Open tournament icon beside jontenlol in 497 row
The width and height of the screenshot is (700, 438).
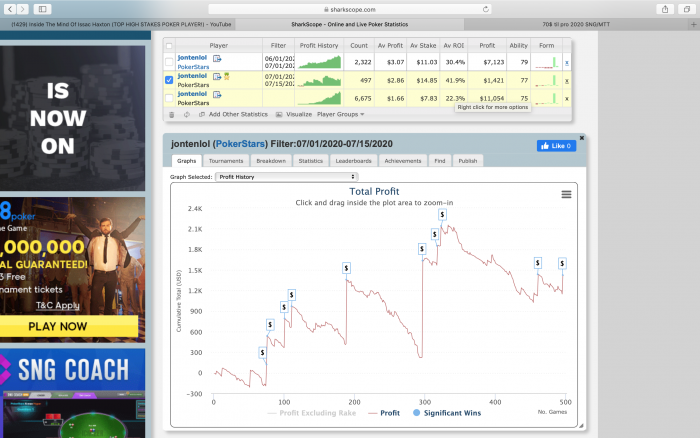coord(217,76)
